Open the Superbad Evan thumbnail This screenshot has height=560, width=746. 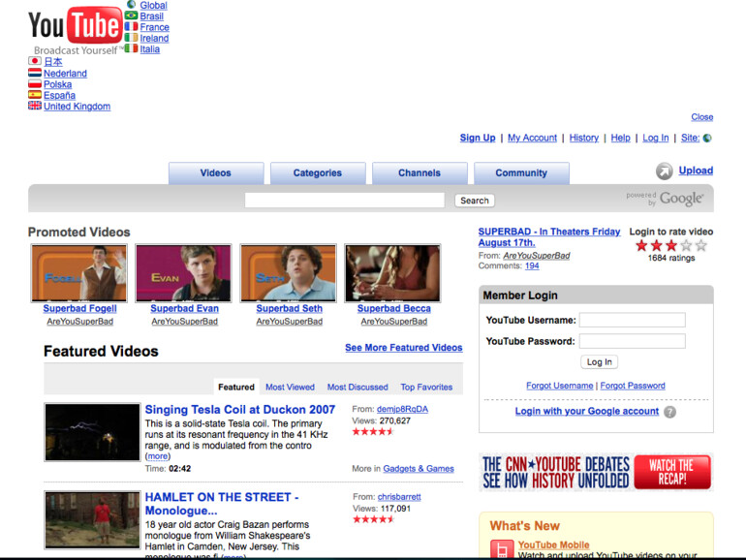(184, 273)
